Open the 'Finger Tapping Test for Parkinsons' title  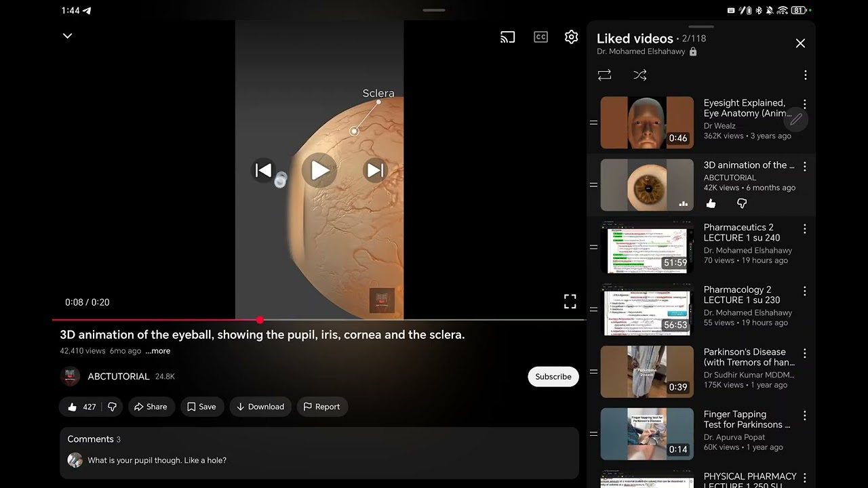pyautogui.click(x=747, y=420)
